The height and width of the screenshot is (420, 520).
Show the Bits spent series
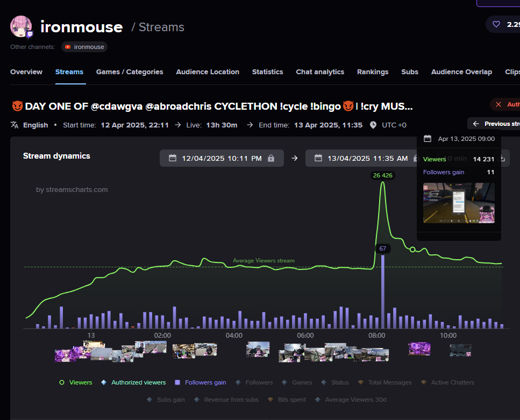[x=287, y=400]
